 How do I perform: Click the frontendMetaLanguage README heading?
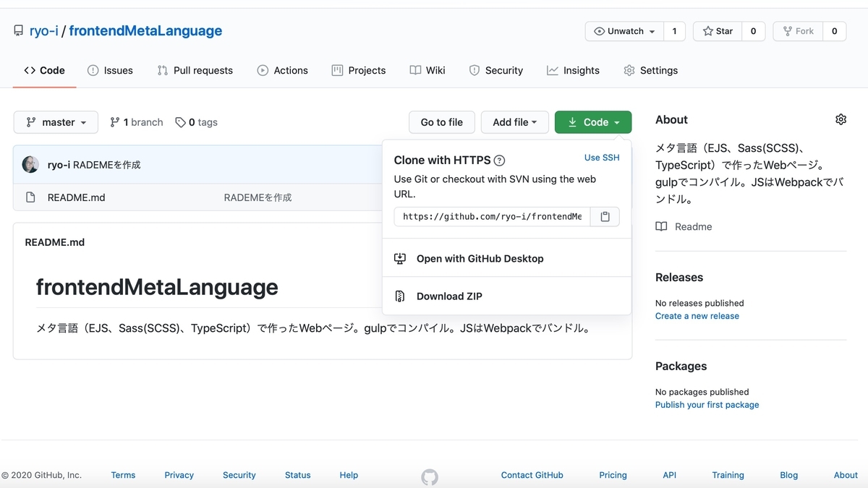click(x=157, y=287)
